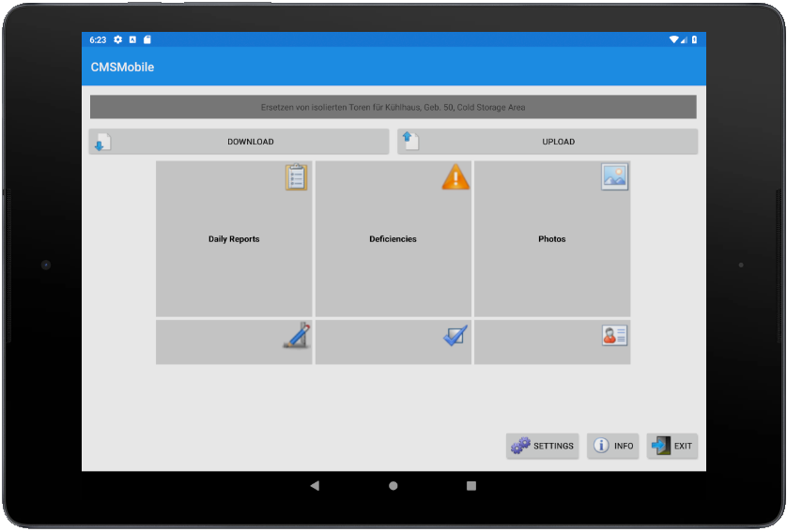This screenshot has width=787, height=532.
Task: Open the Photos tile
Action: tap(552, 238)
